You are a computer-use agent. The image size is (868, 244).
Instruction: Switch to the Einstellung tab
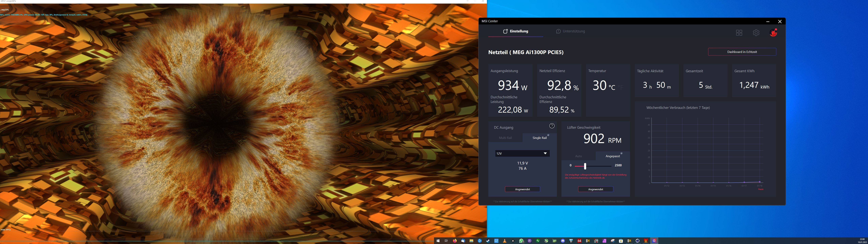point(516,31)
